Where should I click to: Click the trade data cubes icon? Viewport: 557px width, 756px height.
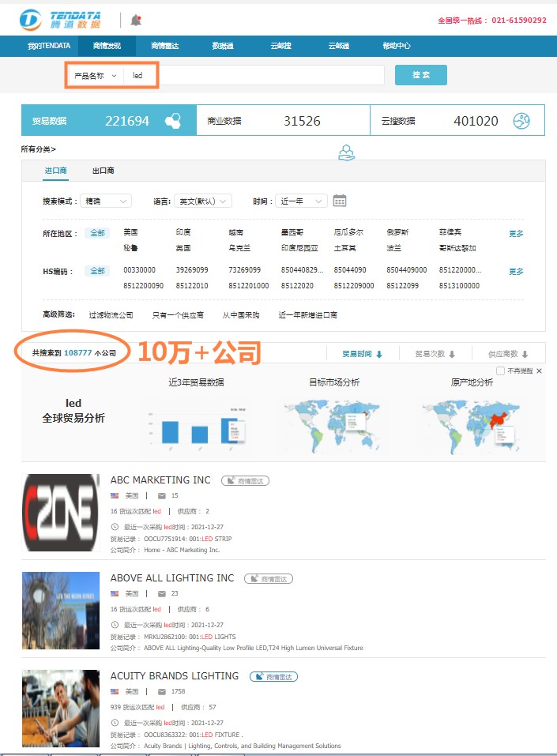pos(173,121)
